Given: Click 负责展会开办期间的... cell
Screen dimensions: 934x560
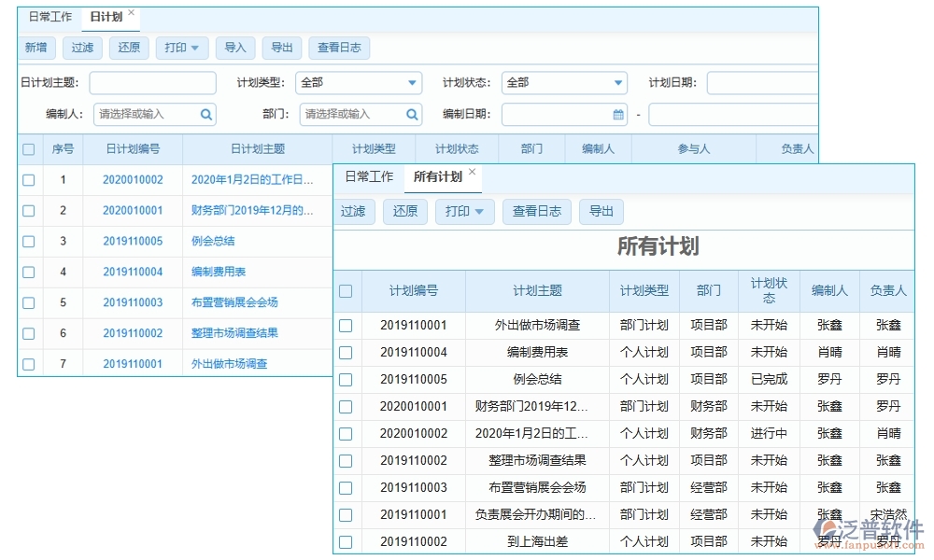Looking at the screenshot, I should pyautogui.click(x=535, y=515).
